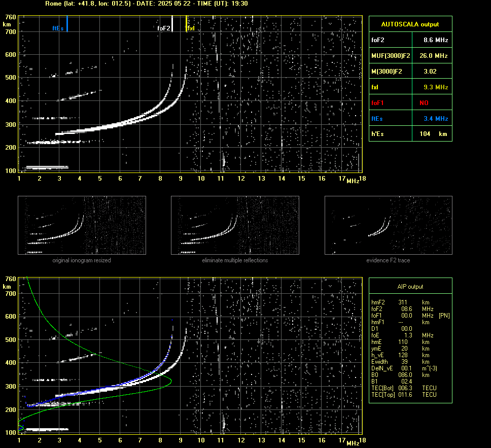Screen dimensions: 491x448
Task: Select the TEC[Top] 011.6 TECU row
Action: point(404,394)
